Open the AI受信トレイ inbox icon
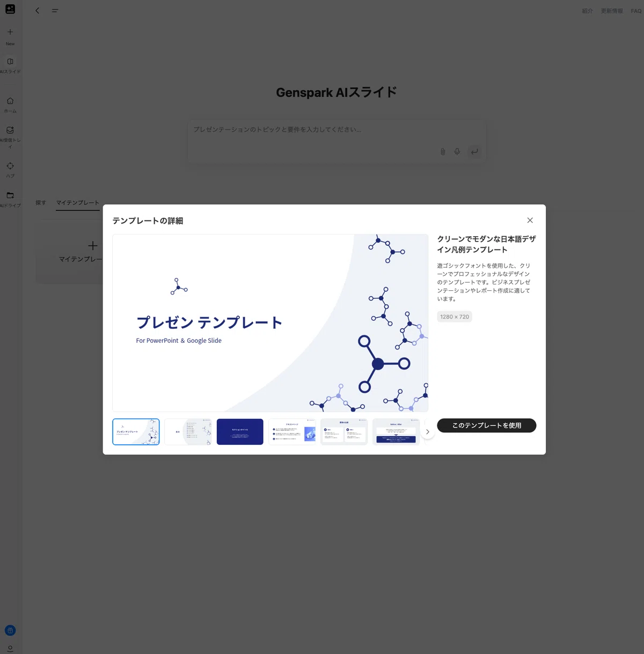Image resolution: width=644 pixels, height=654 pixels. pyautogui.click(x=10, y=130)
